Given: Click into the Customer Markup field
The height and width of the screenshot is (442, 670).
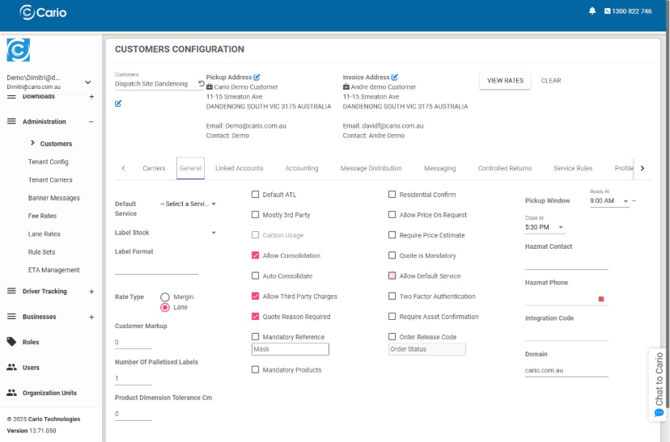Looking at the screenshot, I should point(155,343).
